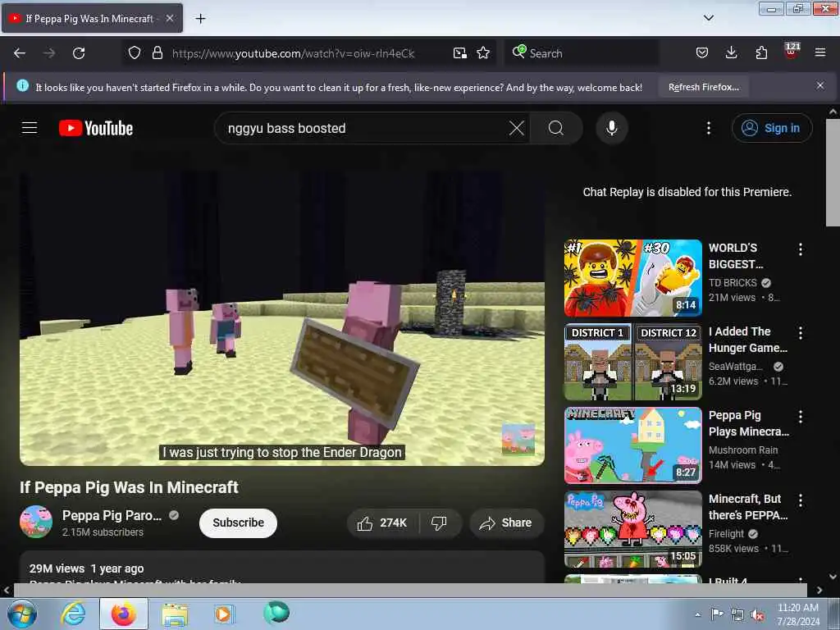Open YouTube guide hamburger menu
Viewport: 840px width, 630px height.
pyautogui.click(x=30, y=128)
